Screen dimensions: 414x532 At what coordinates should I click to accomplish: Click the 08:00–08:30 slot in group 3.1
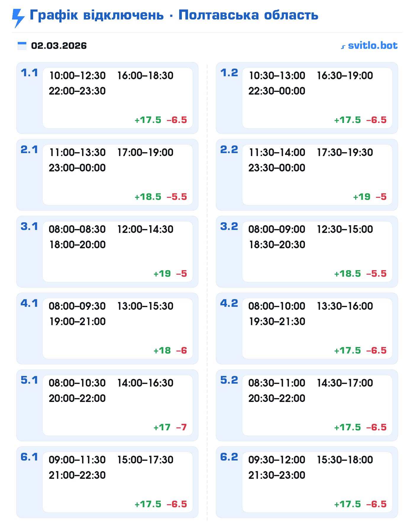pyautogui.click(x=77, y=229)
